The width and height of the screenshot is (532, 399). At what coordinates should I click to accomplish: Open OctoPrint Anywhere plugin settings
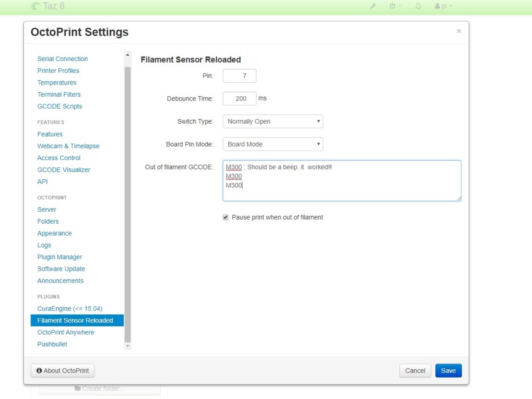[66, 332]
